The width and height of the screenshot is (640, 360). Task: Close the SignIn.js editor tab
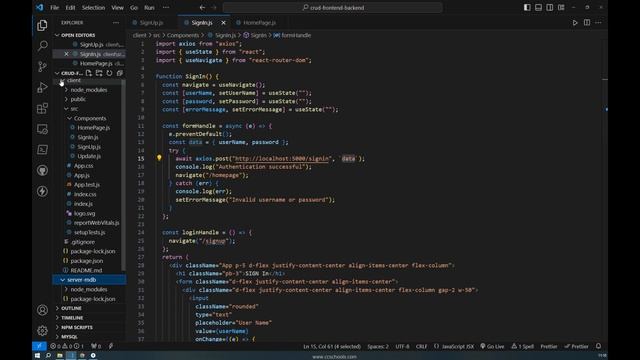tap(223, 23)
